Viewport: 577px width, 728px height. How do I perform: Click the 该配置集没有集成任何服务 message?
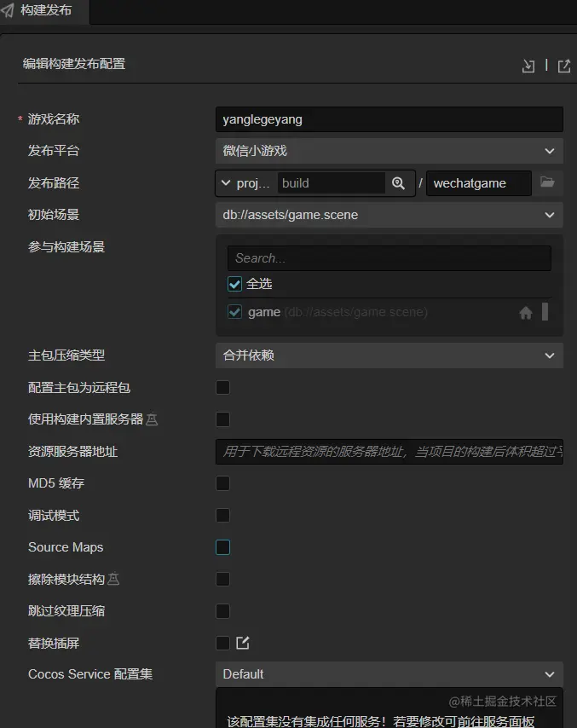coord(381,721)
